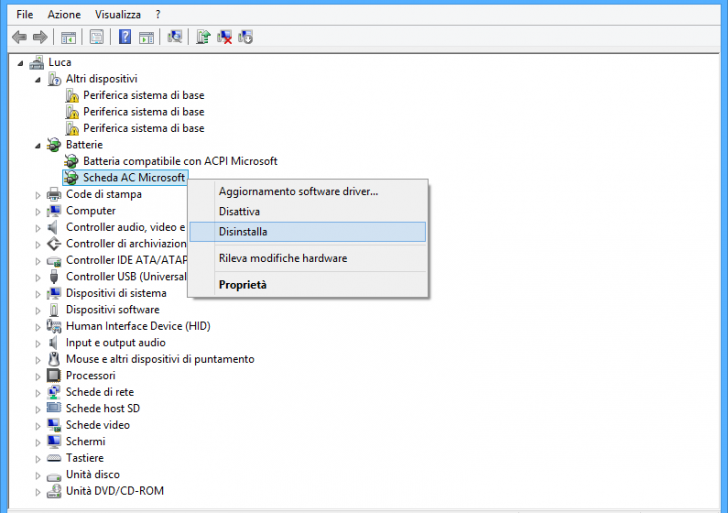Viewport: 728px width, 513px height.
Task: Click the Luca computer root icon
Action: tap(37, 62)
